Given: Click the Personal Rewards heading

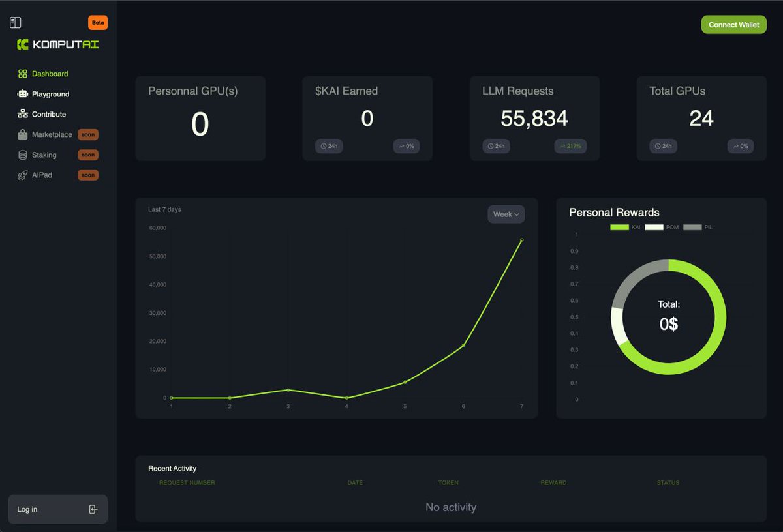Looking at the screenshot, I should 614,213.
